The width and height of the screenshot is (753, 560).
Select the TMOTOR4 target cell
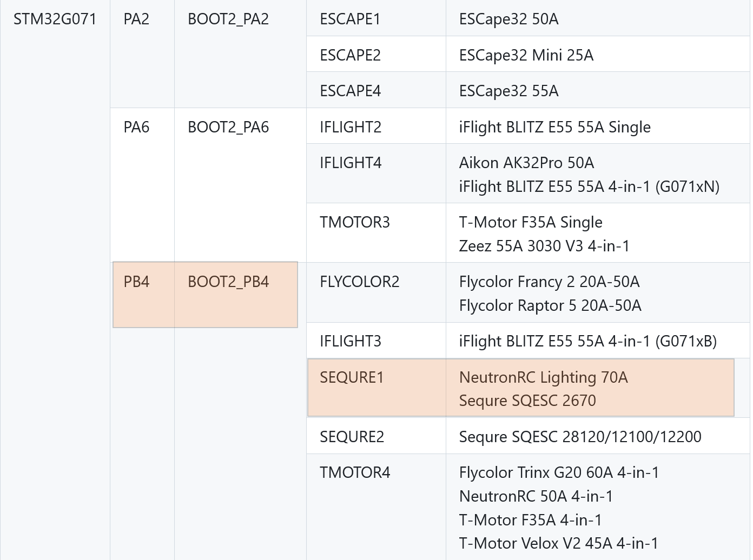376,507
